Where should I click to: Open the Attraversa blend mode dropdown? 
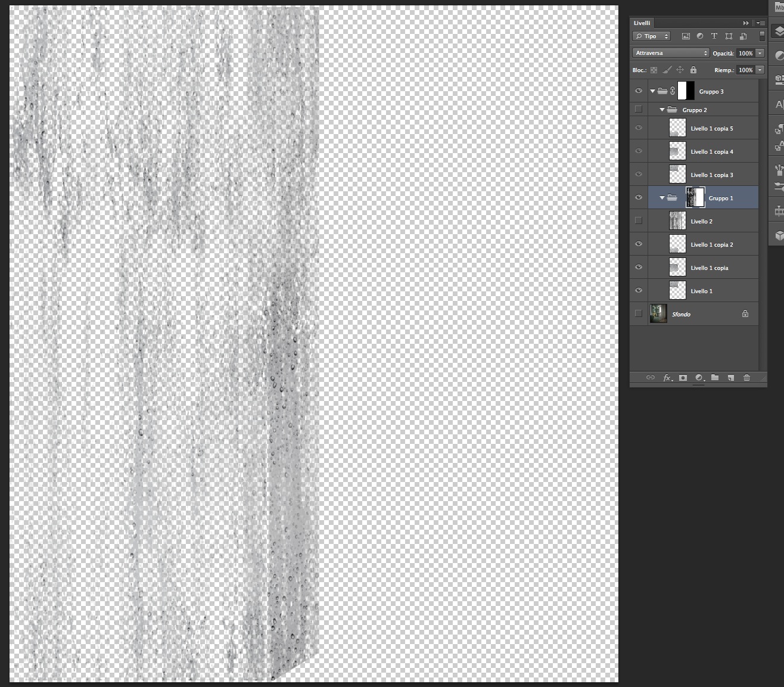pyautogui.click(x=671, y=53)
